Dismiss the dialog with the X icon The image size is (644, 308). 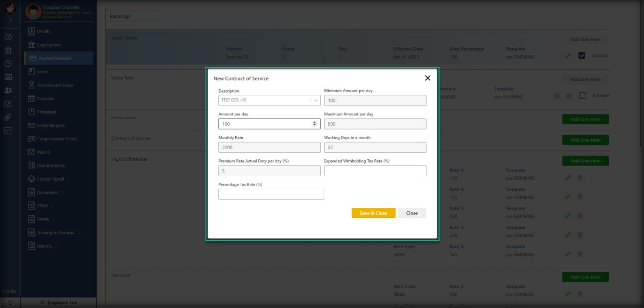pyautogui.click(x=427, y=78)
